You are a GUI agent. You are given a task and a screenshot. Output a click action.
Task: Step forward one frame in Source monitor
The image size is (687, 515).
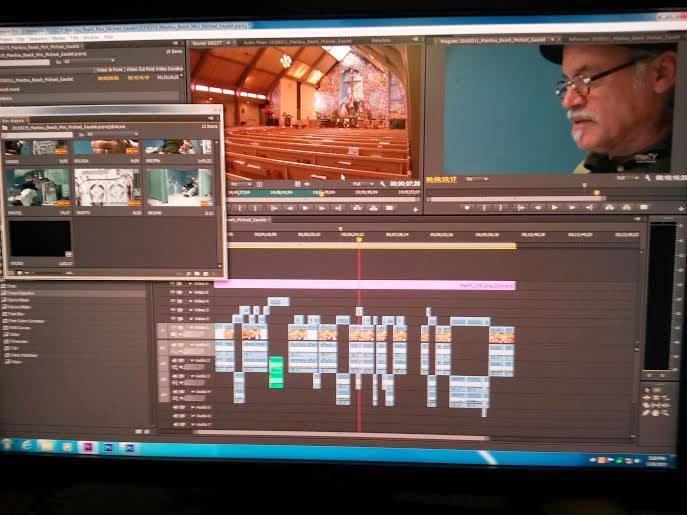pyautogui.click(x=322, y=209)
